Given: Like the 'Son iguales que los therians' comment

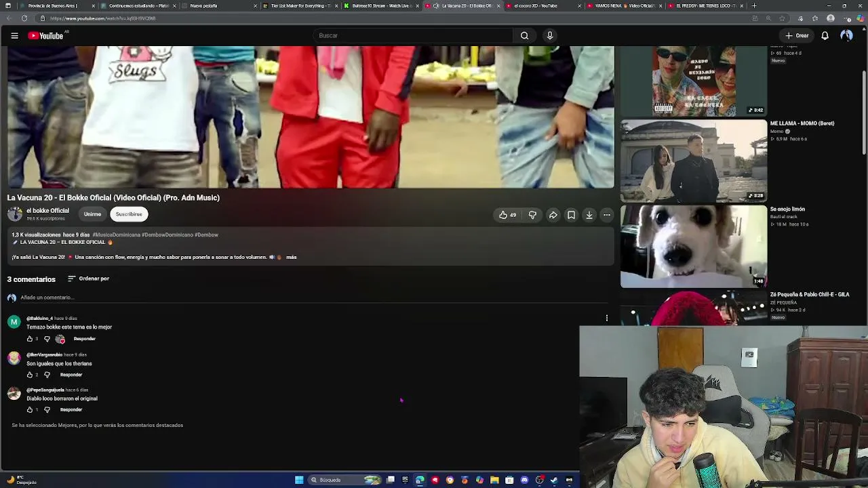Looking at the screenshot, I should pyautogui.click(x=29, y=375).
